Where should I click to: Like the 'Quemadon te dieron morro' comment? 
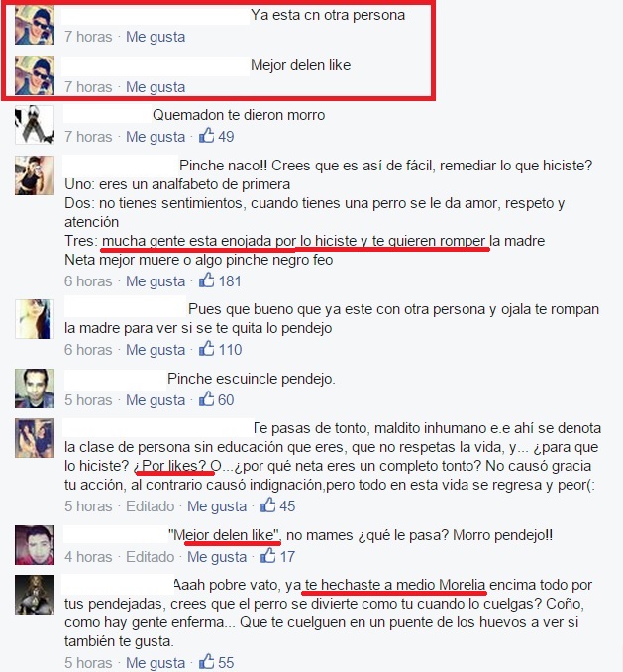[156, 137]
